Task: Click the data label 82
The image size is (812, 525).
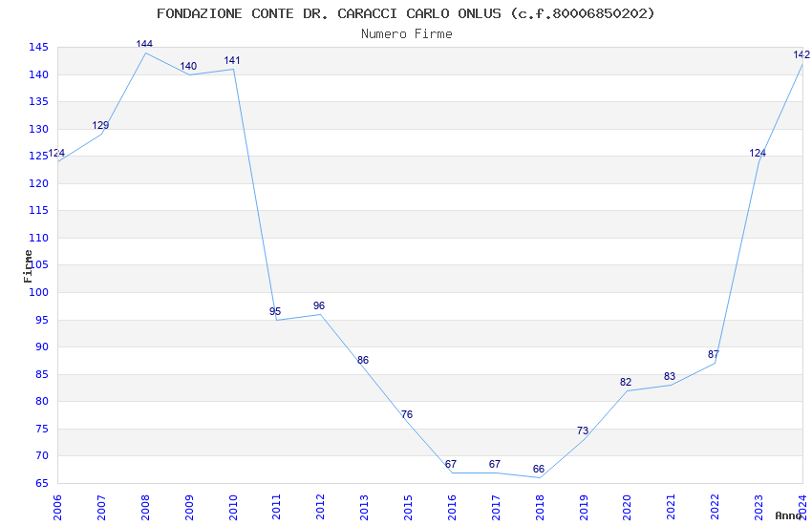Action: [626, 382]
